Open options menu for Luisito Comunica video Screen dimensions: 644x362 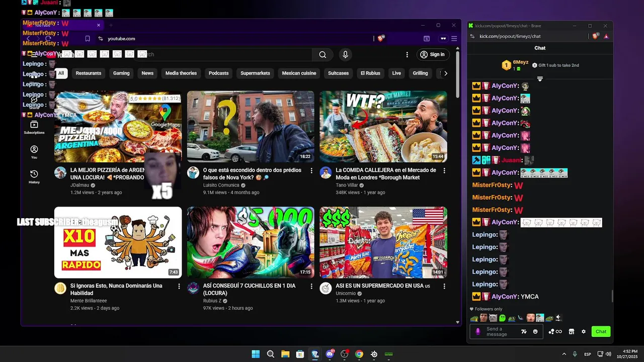311,171
